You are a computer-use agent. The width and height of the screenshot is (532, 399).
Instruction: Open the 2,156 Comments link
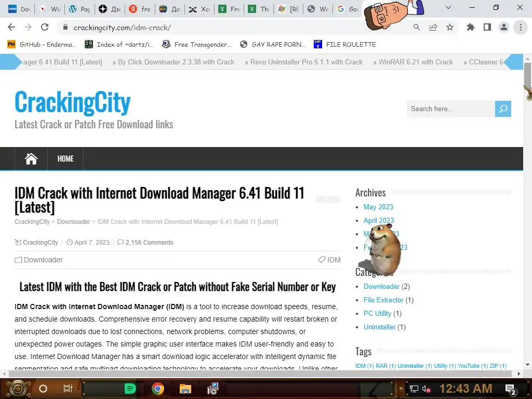pyautogui.click(x=149, y=243)
